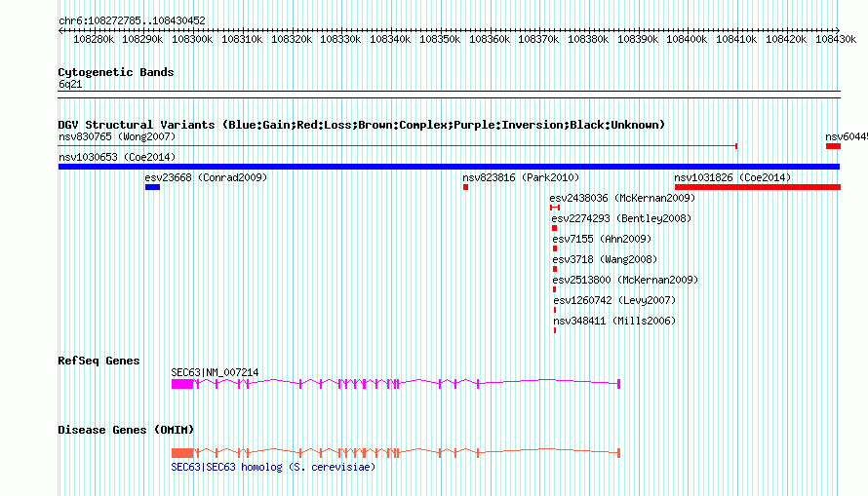Click the large orange OMIM SEC63 terminal exon
Viewport: 868px width, 496px height.
[x=182, y=453]
